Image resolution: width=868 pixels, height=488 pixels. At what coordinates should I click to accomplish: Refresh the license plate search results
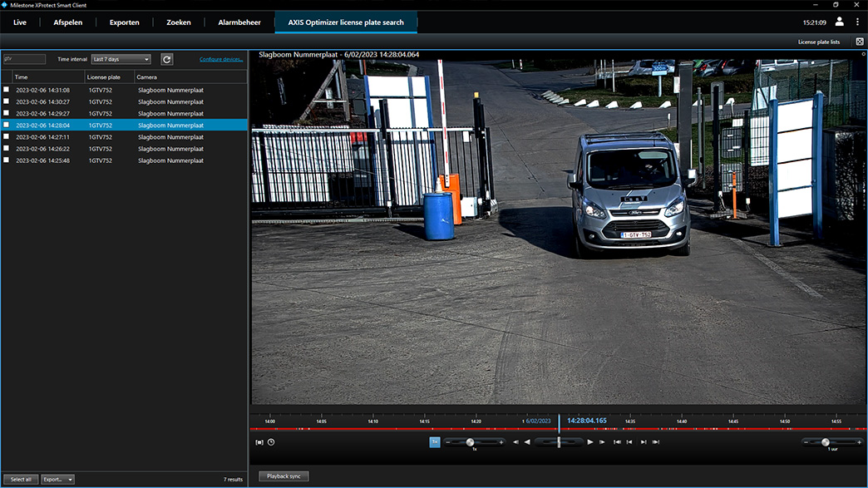click(166, 59)
